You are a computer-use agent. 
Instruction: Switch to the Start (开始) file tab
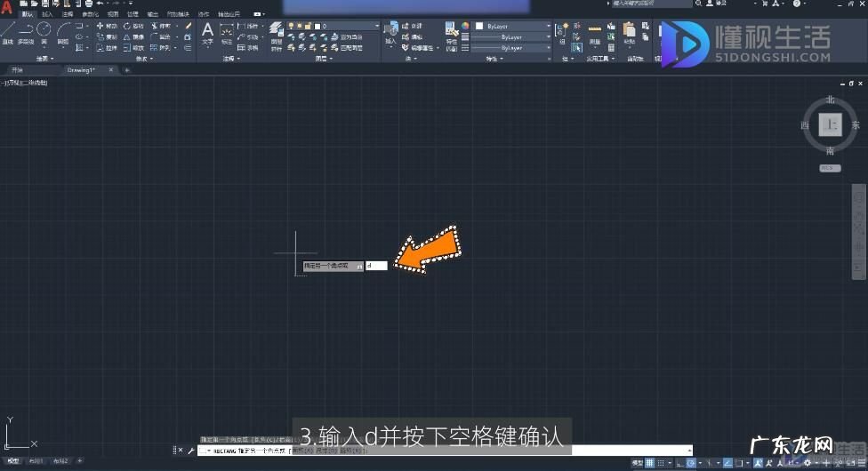(x=18, y=70)
